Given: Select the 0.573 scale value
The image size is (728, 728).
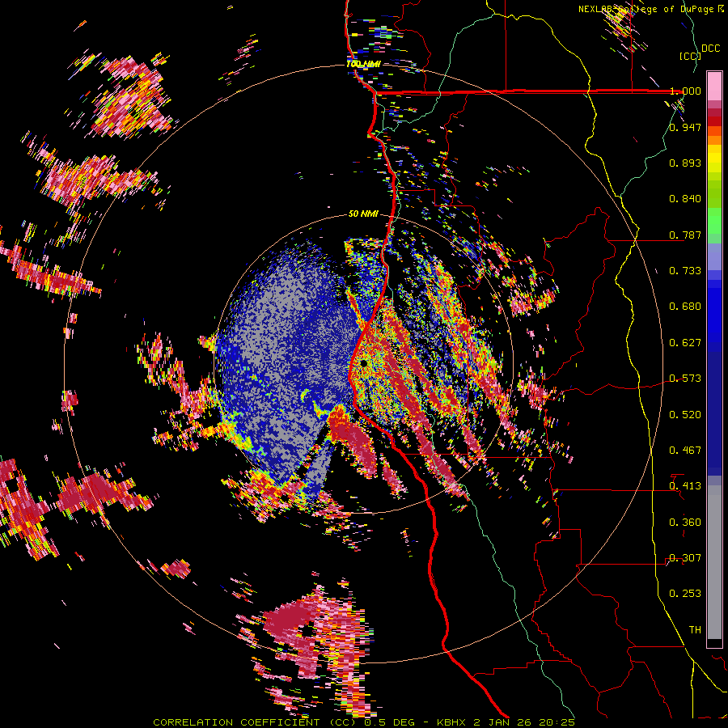Looking at the screenshot, I should click(685, 379).
